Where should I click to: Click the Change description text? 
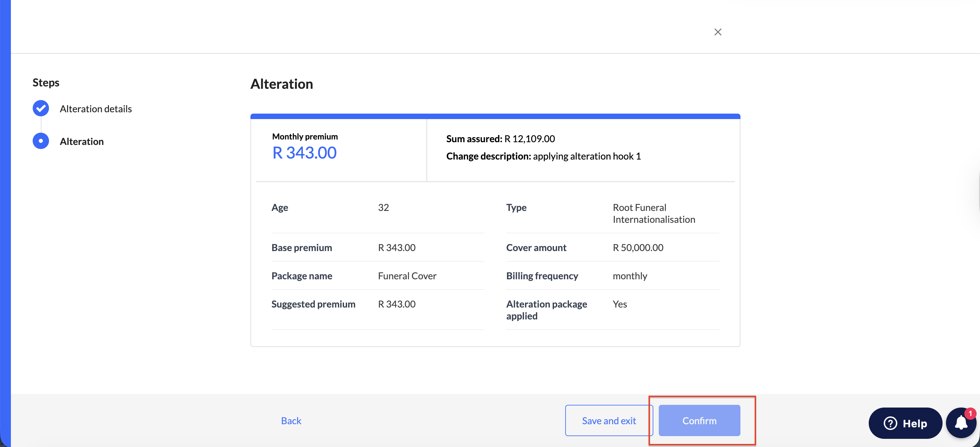click(543, 156)
